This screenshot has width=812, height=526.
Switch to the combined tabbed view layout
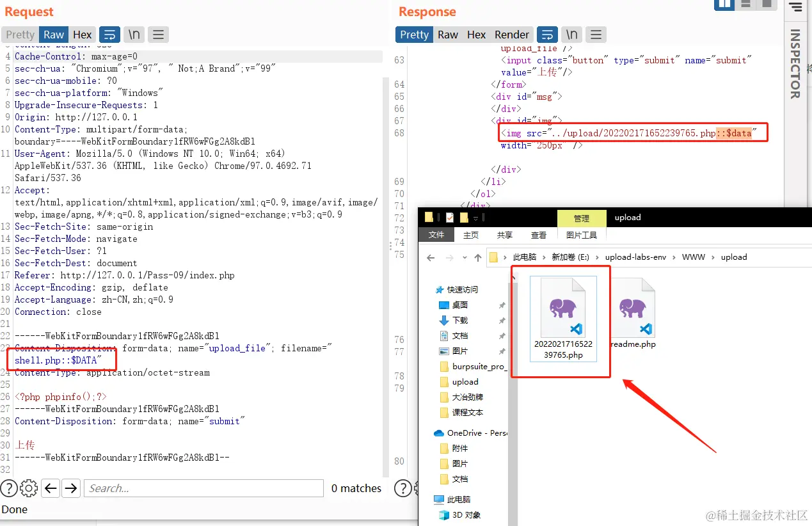(x=766, y=4)
